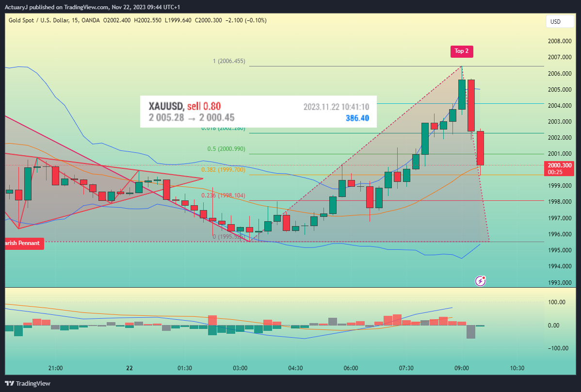581x392 pixels.
Task: Click the 2004.000 price axis label
Action: pyautogui.click(x=560, y=106)
